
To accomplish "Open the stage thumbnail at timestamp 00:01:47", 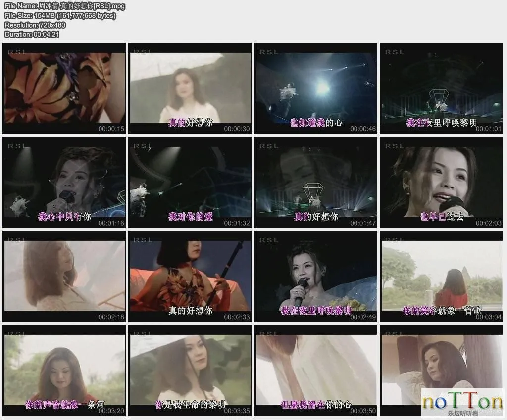I will click(316, 181).
